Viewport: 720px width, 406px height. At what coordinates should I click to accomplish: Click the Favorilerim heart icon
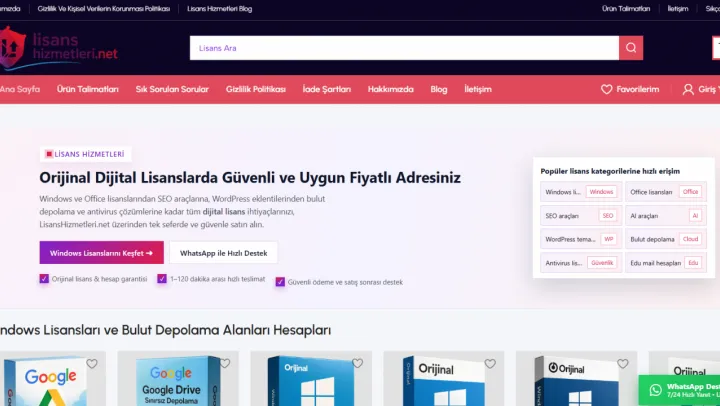click(x=606, y=89)
